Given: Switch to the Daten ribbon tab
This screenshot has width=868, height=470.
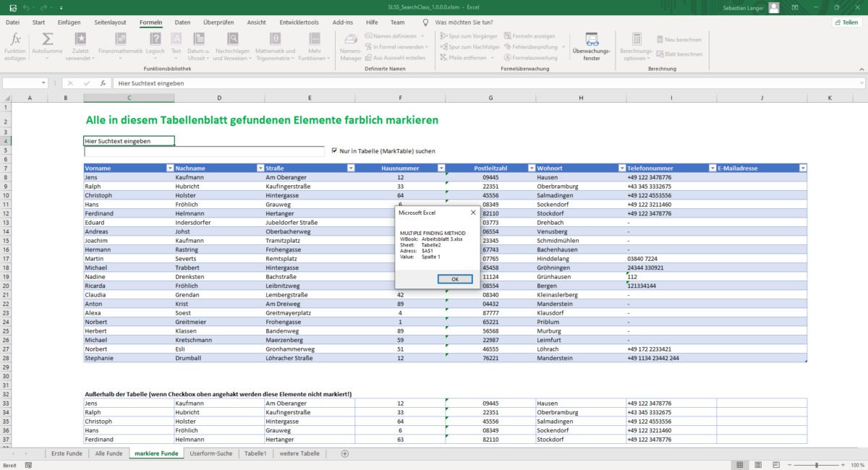Looking at the screenshot, I should tap(182, 22).
